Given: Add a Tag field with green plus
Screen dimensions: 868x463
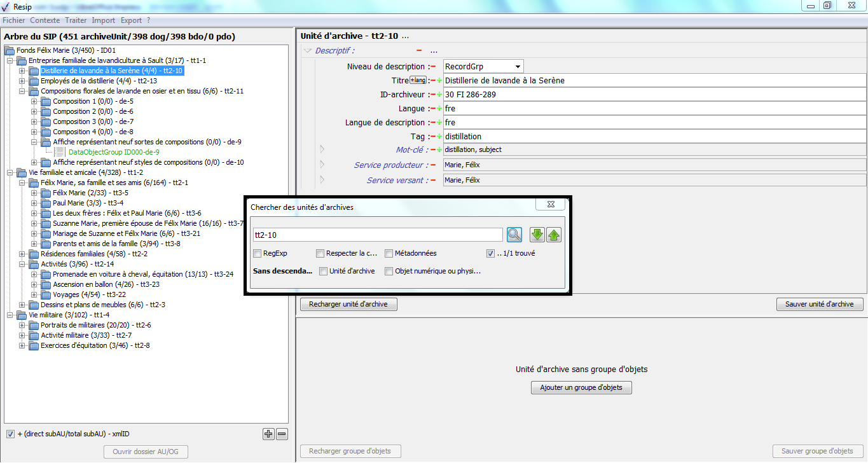Looking at the screenshot, I should coord(439,137).
